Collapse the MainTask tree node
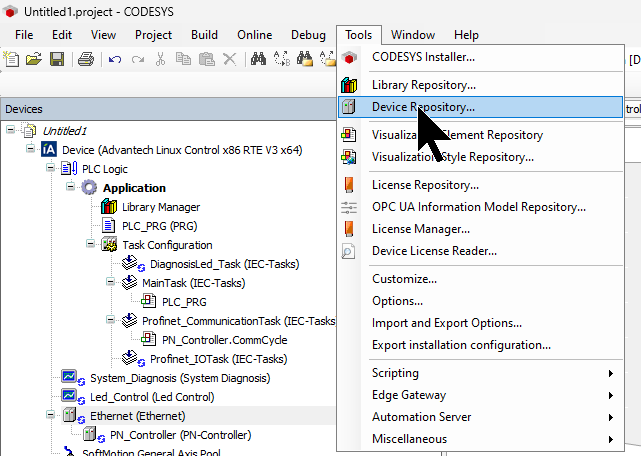Viewport: 641px width, 456px height. (109, 283)
